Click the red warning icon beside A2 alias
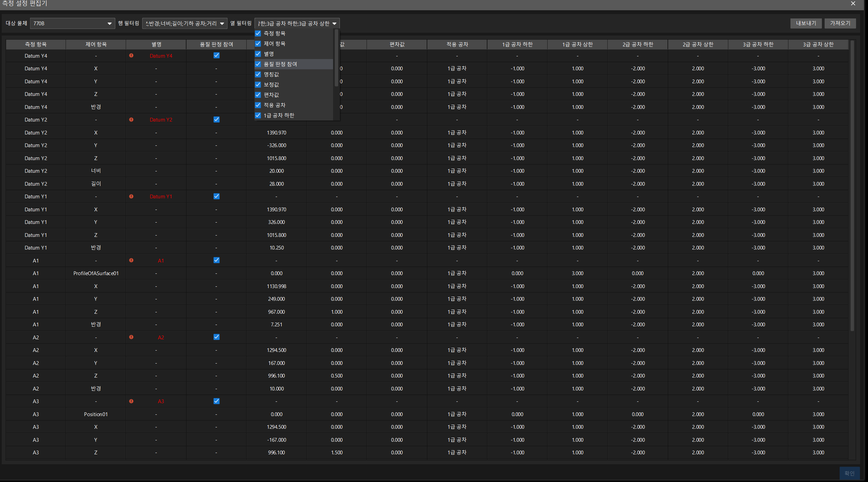 pos(131,337)
